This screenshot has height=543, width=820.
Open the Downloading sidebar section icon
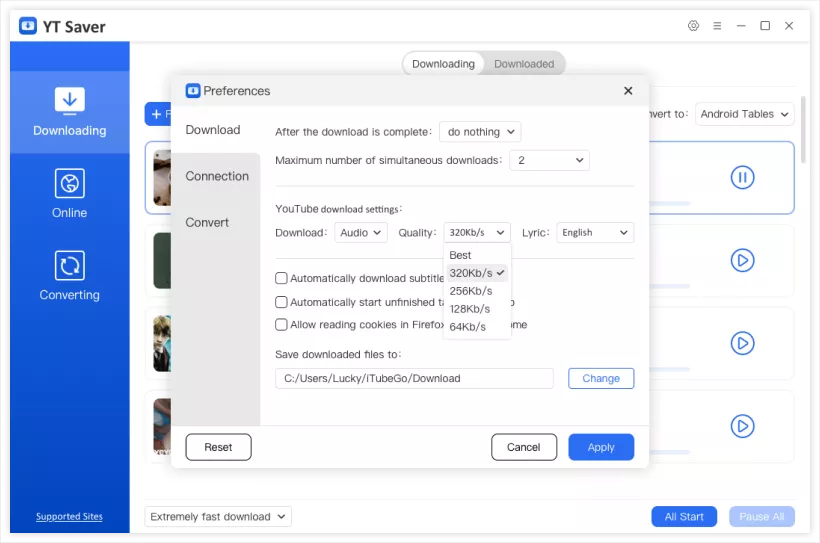(69, 101)
